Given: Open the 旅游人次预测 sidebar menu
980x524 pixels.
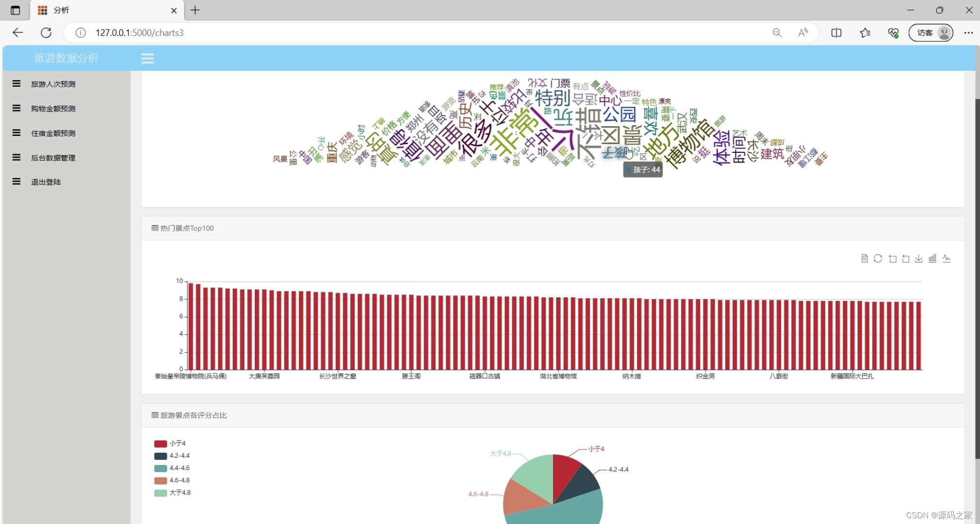Looking at the screenshot, I should (x=53, y=84).
